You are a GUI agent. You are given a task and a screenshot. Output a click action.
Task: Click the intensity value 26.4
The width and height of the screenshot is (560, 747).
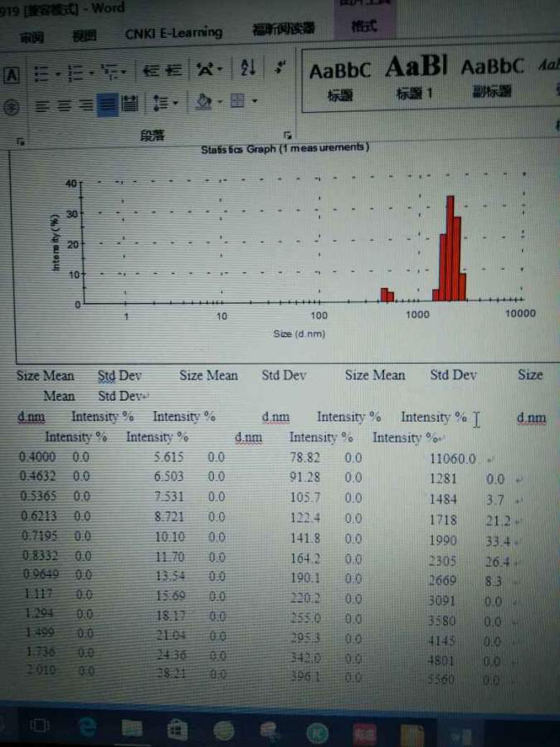498,562
